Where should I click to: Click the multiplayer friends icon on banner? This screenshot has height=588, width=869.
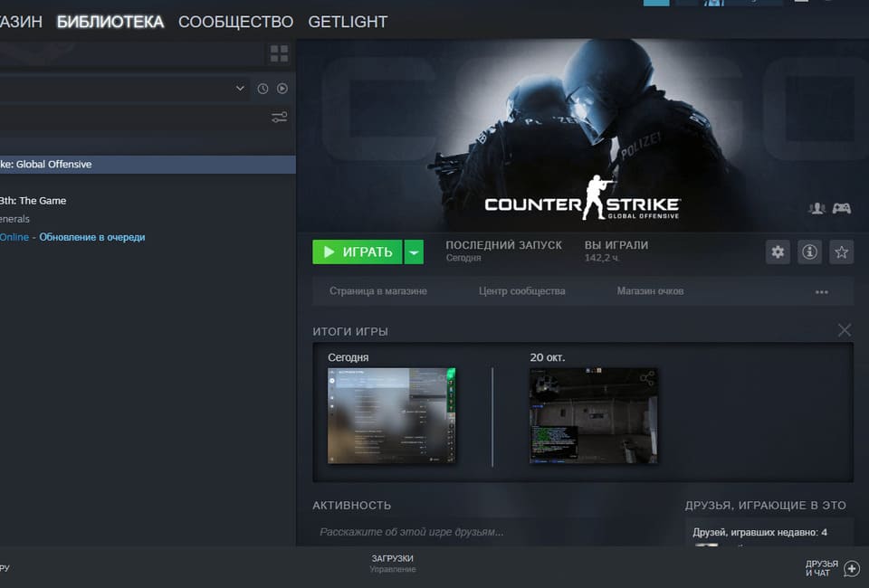click(816, 208)
